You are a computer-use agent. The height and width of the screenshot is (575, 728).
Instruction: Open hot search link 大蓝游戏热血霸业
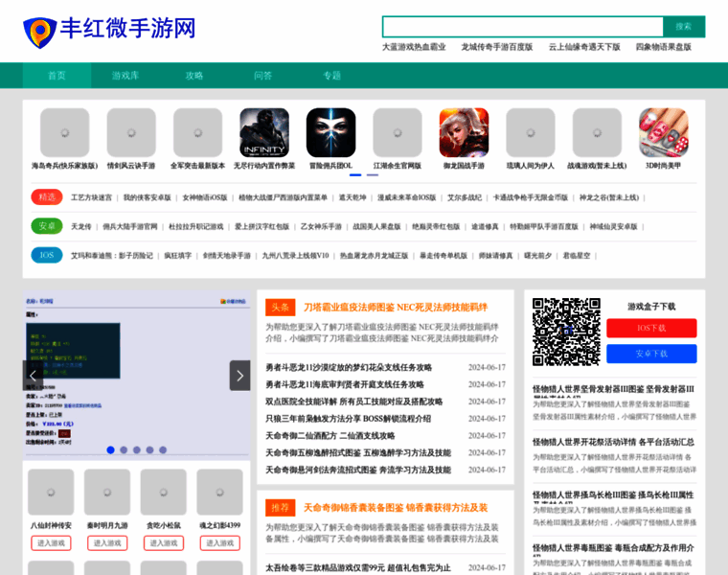point(414,47)
